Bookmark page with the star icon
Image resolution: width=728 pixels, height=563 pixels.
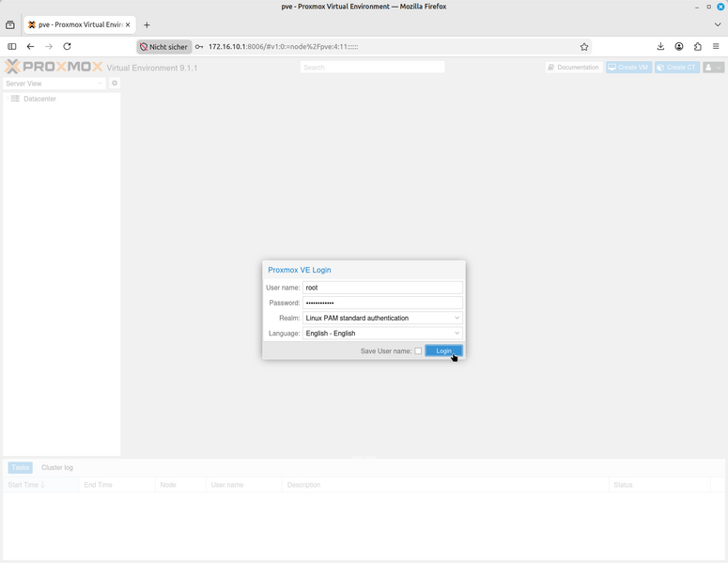point(584,46)
